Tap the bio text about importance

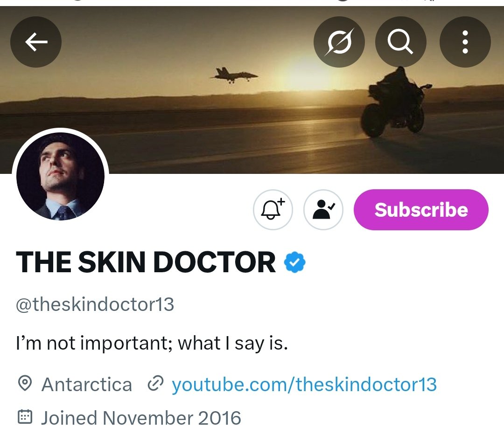[x=152, y=344]
